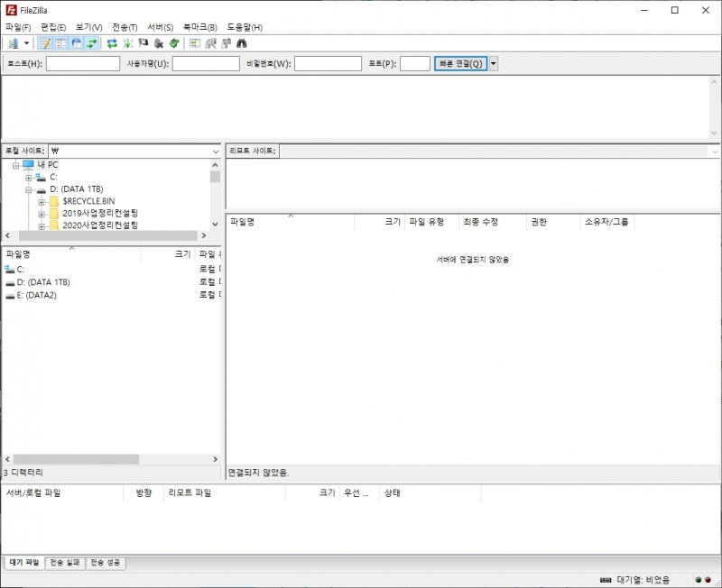Click local file list horizontal scrollbar thumb
Screen dimensions: 722x588
pos(76,459)
